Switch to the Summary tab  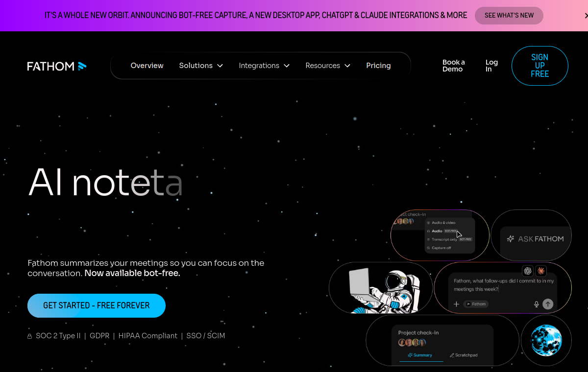tap(420, 355)
